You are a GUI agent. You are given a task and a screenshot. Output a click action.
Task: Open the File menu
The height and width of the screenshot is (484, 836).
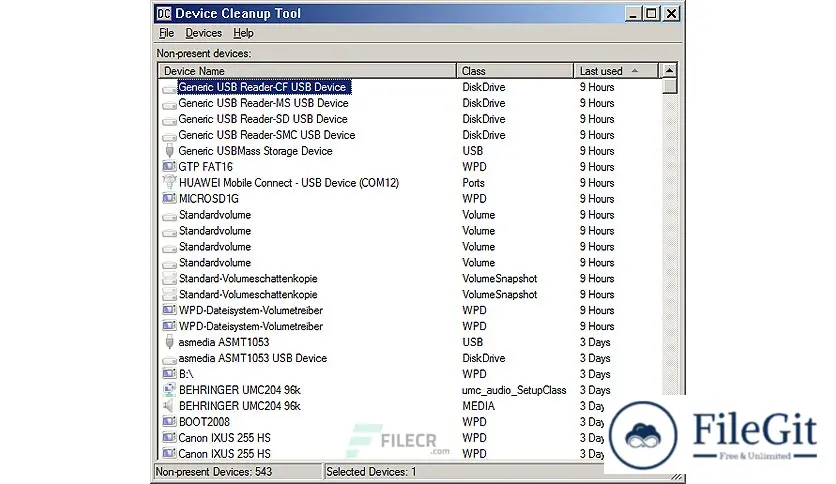pyautogui.click(x=166, y=33)
